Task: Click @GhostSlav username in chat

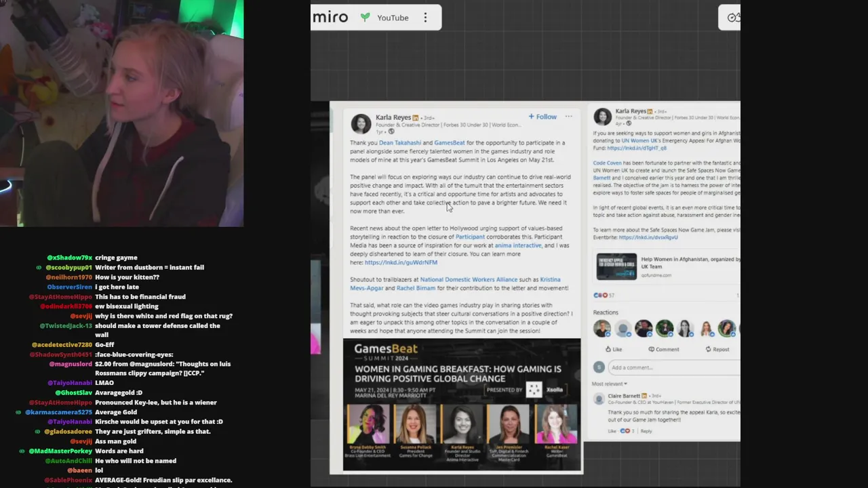Action: (x=73, y=392)
